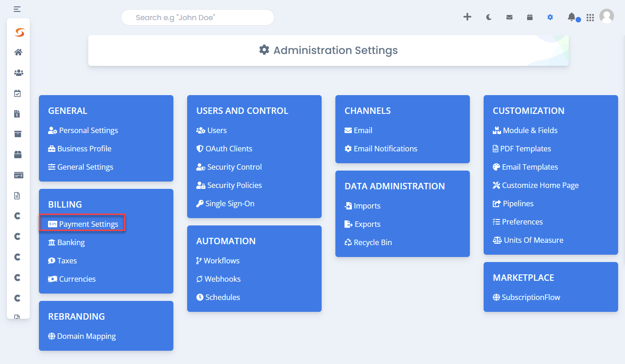Viewport: 625px width, 364px height.
Task: Open Pipelines settings
Action: click(513, 203)
